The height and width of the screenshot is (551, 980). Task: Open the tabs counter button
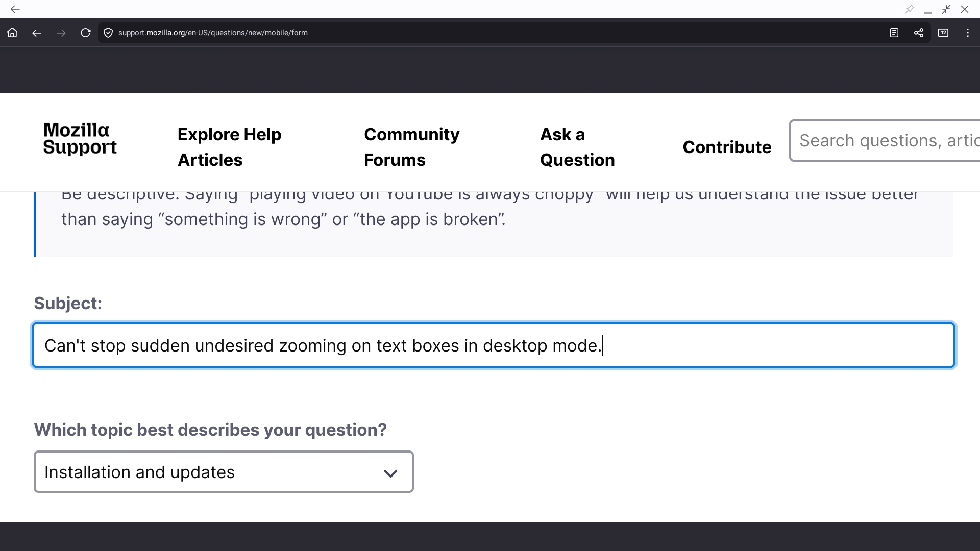point(943,33)
